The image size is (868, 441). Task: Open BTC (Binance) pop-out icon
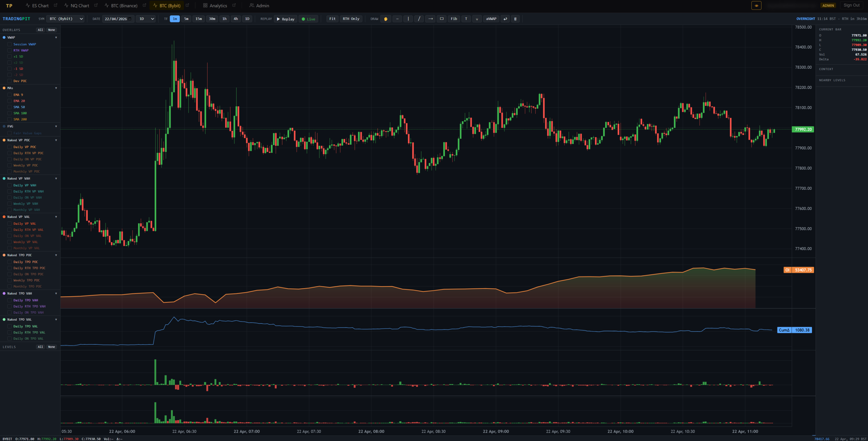point(144,5)
